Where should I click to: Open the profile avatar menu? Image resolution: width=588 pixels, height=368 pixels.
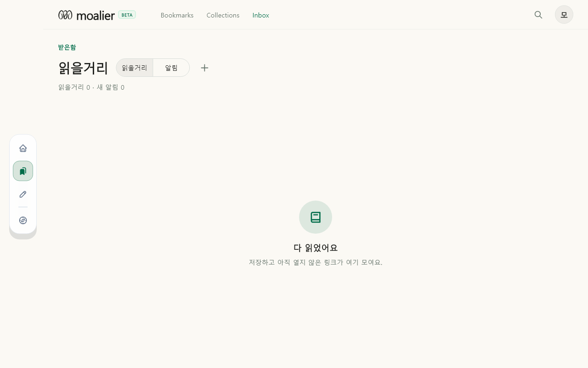(564, 15)
